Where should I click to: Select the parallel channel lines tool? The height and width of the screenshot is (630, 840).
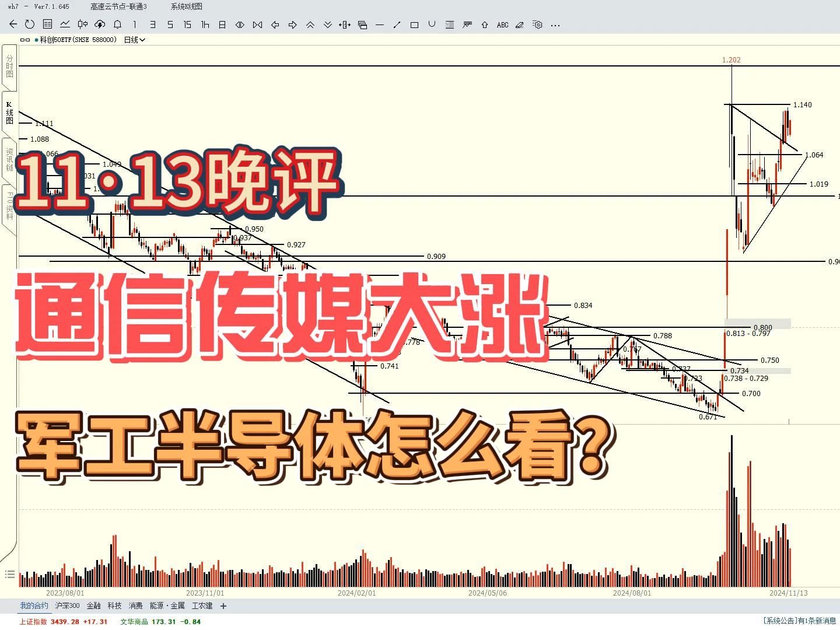(467, 24)
